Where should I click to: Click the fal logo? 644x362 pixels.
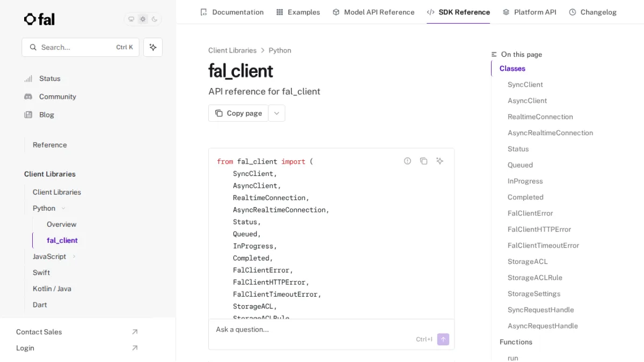click(x=39, y=19)
